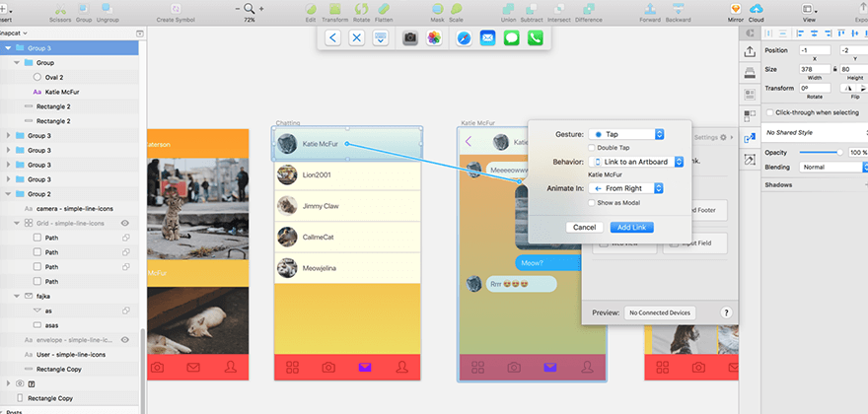Collapse the fajka layer group
The image size is (868, 414).
[17, 296]
